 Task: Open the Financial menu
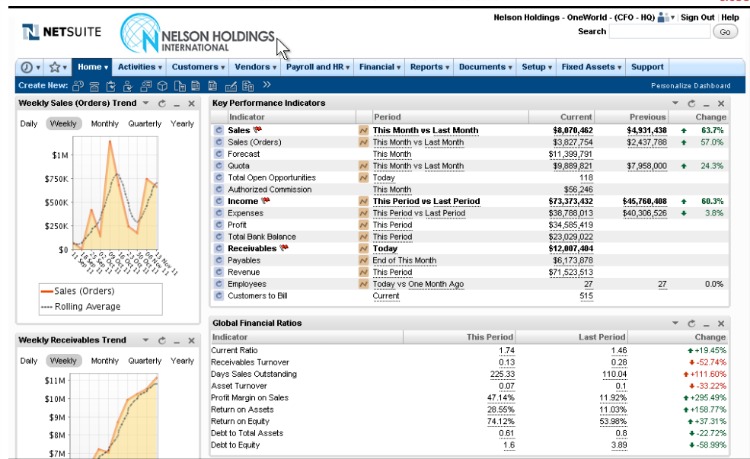point(380,67)
